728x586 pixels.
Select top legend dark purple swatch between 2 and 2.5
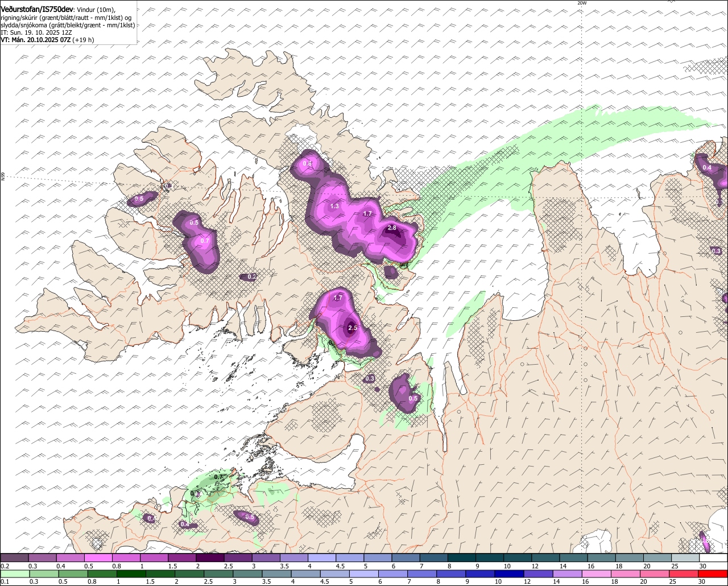(210, 558)
